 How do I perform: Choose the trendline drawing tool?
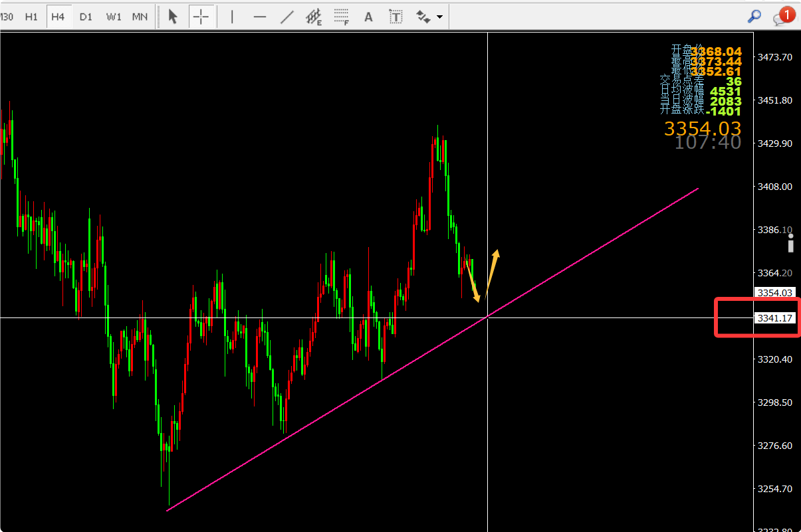(287, 17)
